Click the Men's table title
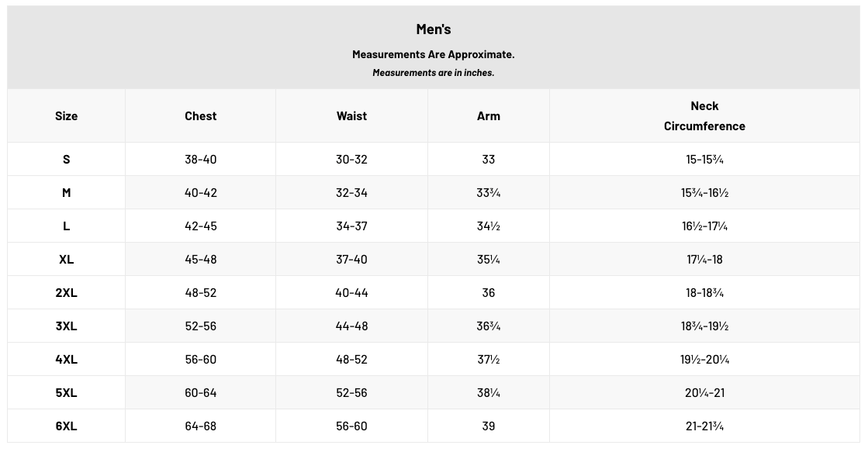868x452 pixels. click(434, 29)
